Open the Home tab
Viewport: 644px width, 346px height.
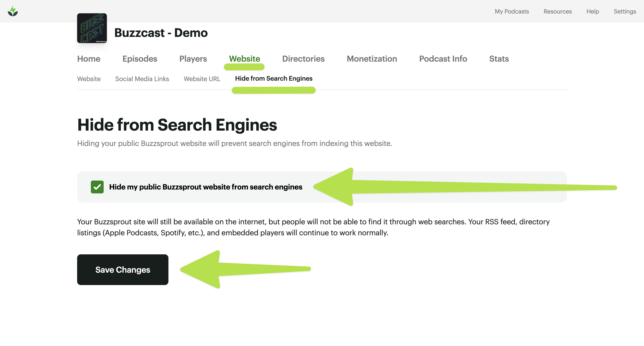pos(89,59)
